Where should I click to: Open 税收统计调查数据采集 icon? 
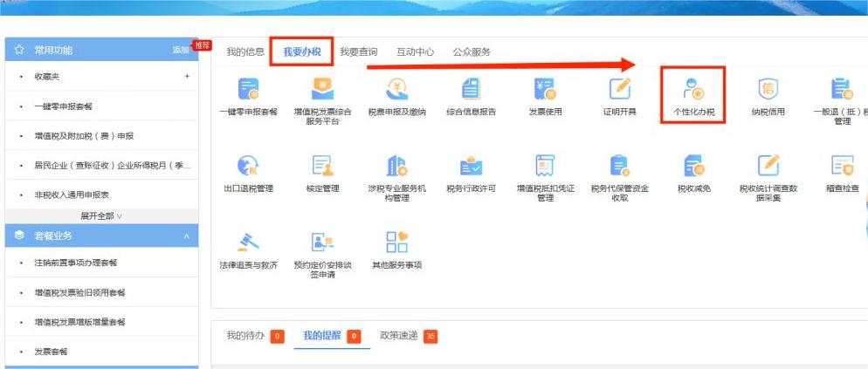pos(768,166)
